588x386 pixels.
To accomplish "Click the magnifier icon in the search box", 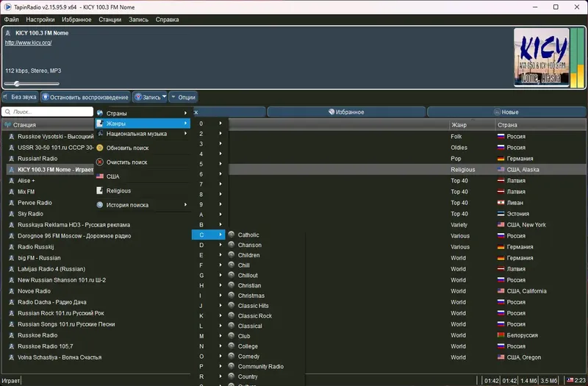I will [x=8, y=112].
